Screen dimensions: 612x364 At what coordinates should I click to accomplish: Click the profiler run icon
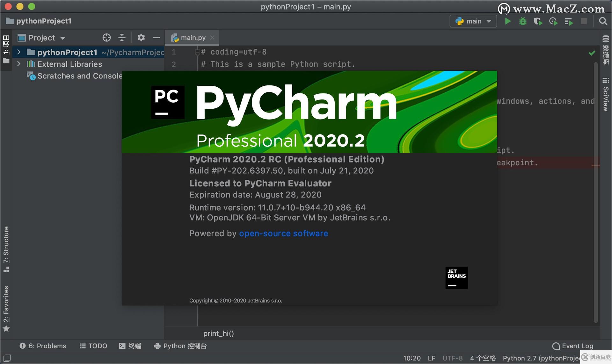(x=553, y=21)
